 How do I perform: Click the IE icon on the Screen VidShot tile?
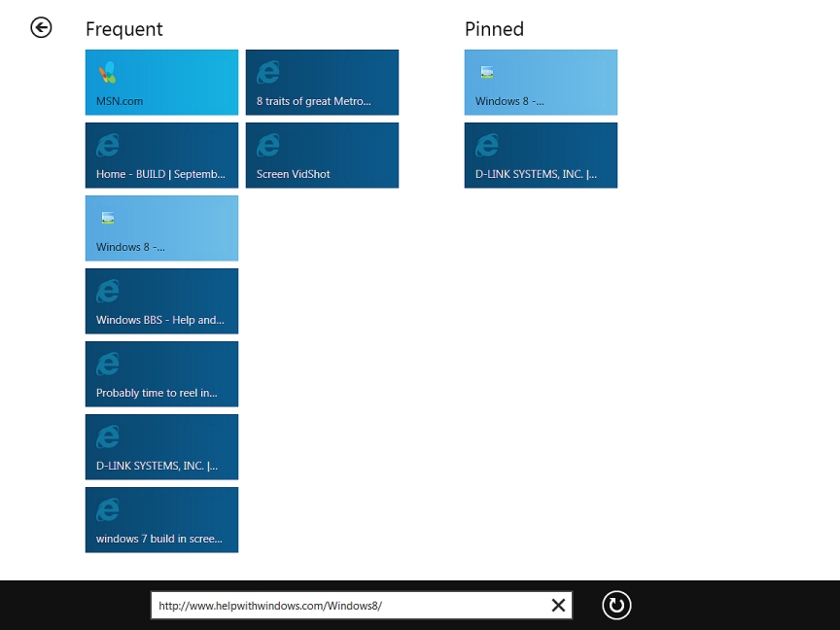point(268,145)
